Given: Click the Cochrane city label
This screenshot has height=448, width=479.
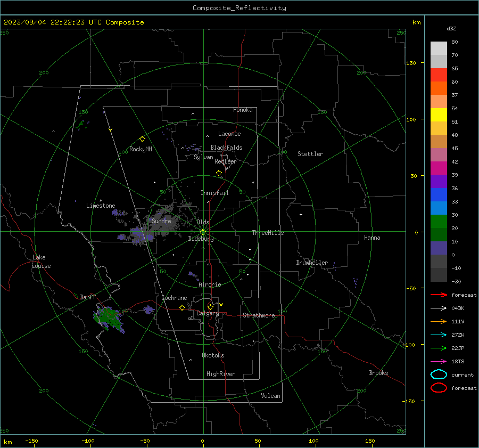Looking at the screenshot, I should pyautogui.click(x=174, y=298).
